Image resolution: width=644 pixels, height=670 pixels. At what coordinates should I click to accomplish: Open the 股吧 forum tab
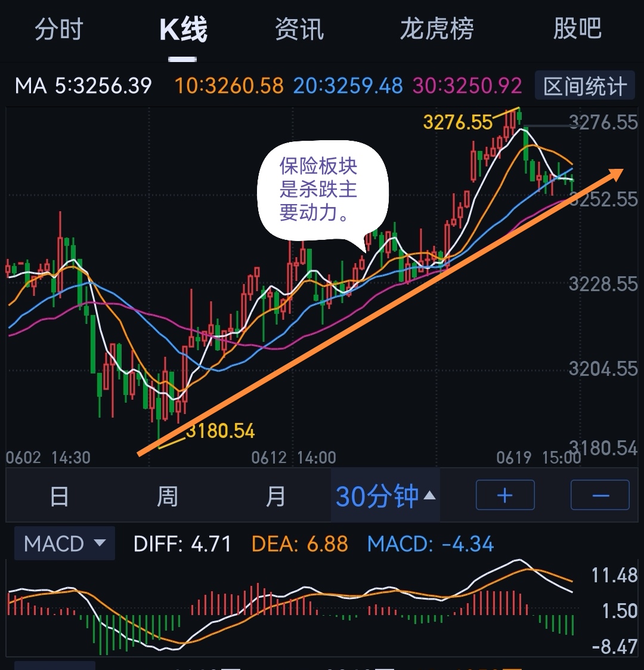tap(577, 29)
